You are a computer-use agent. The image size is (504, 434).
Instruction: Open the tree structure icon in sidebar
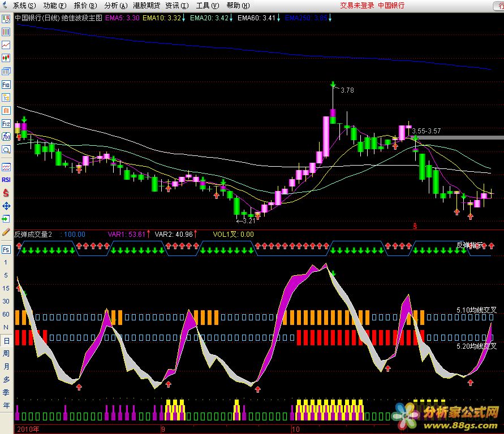tap(6, 98)
